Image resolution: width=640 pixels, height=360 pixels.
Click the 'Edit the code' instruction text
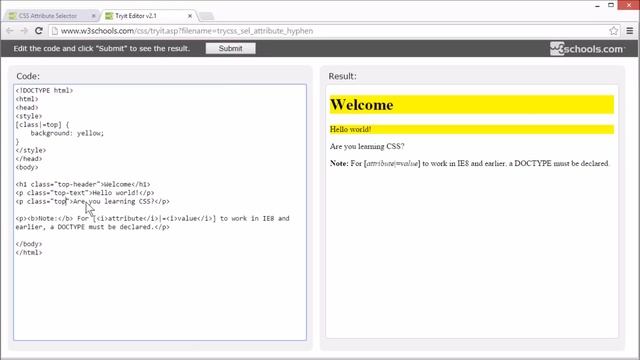(102, 48)
